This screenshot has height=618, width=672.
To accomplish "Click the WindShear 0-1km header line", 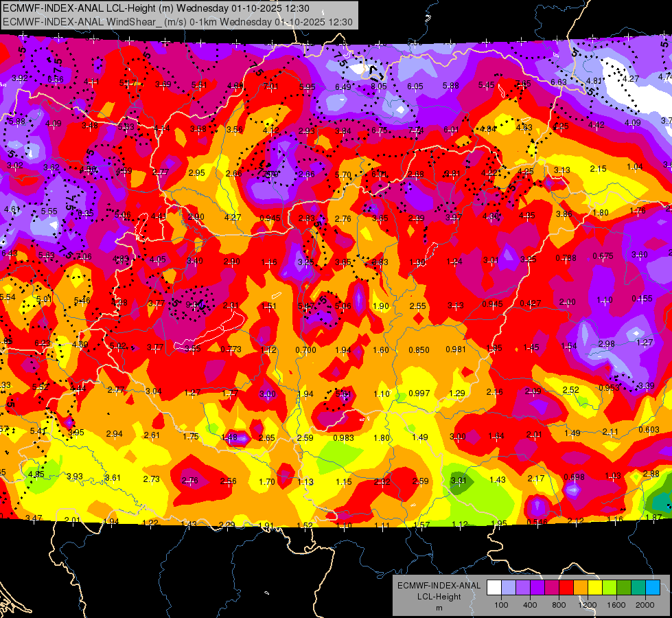I will (x=177, y=22).
